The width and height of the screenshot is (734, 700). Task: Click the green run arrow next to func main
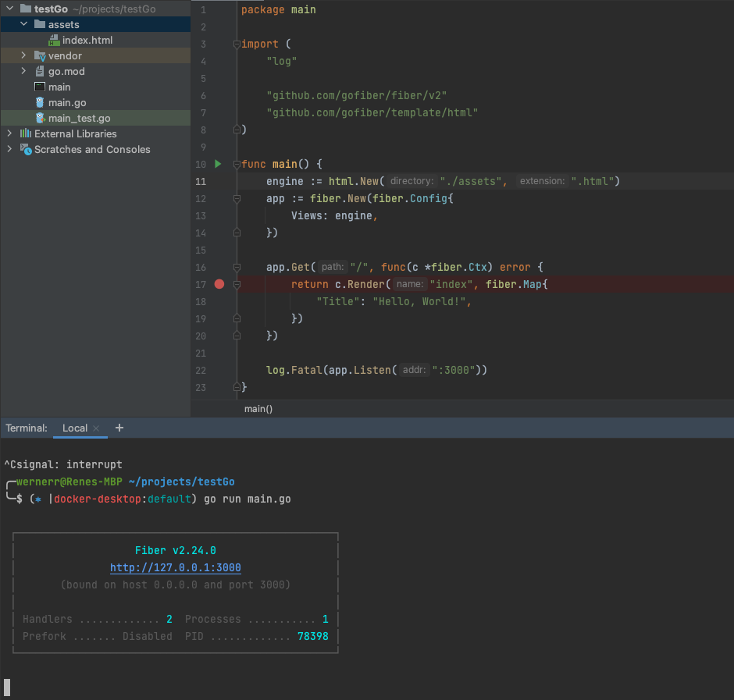218,164
